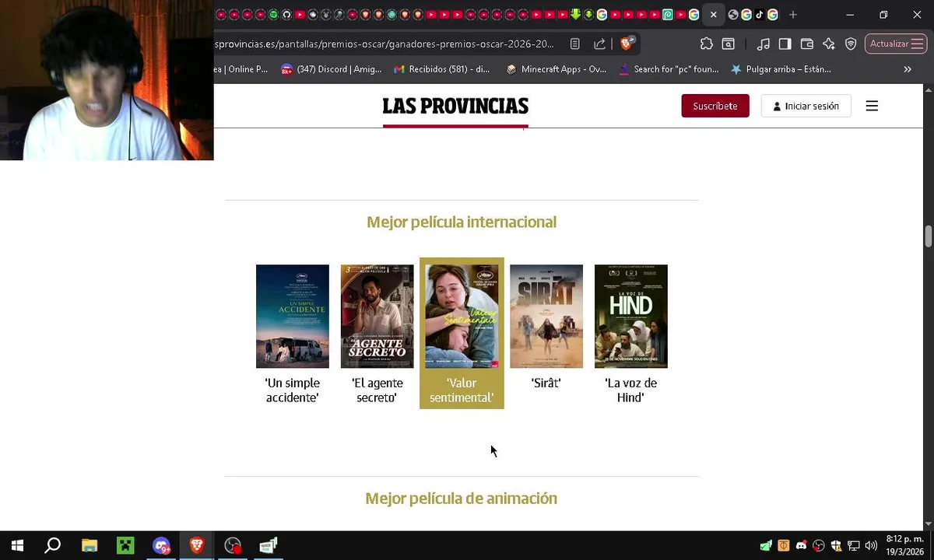Click the 'Un simple accidente' poster
This screenshot has height=560, width=934.
point(293,316)
